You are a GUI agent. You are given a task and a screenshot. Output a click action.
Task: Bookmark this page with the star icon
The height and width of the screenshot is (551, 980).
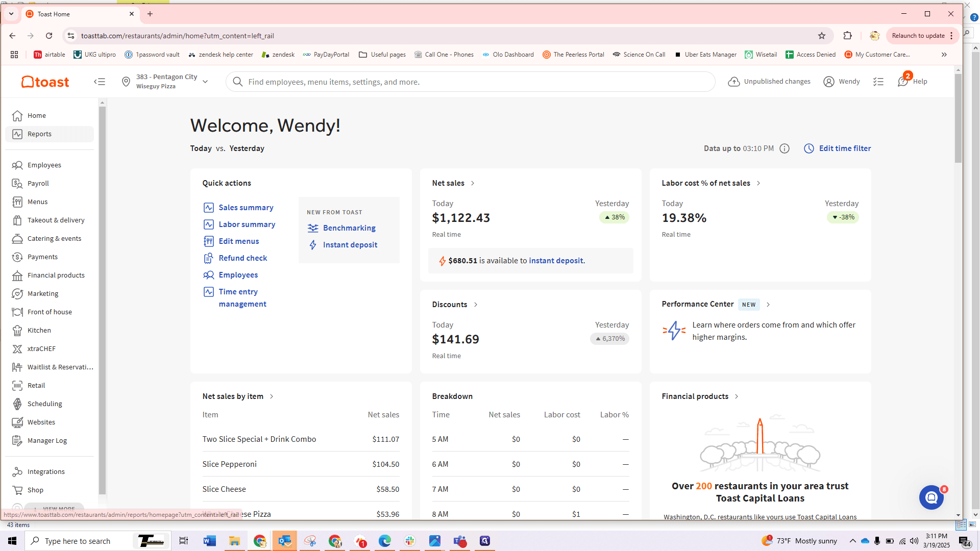822,36
